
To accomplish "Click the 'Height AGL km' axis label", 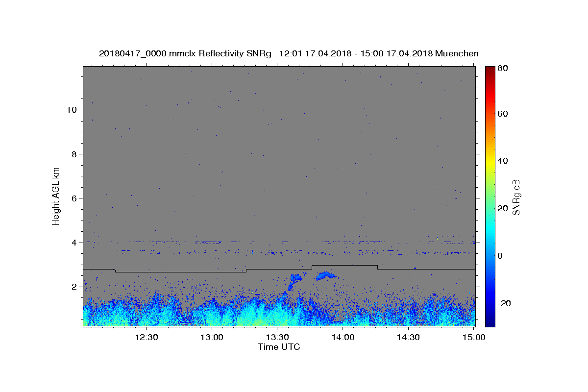I will coord(56,196).
